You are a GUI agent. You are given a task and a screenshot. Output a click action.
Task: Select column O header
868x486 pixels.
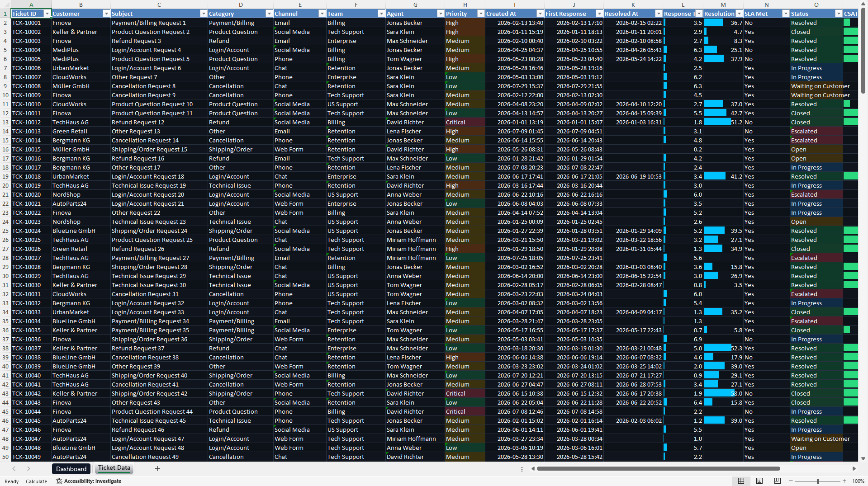coord(816,5)
